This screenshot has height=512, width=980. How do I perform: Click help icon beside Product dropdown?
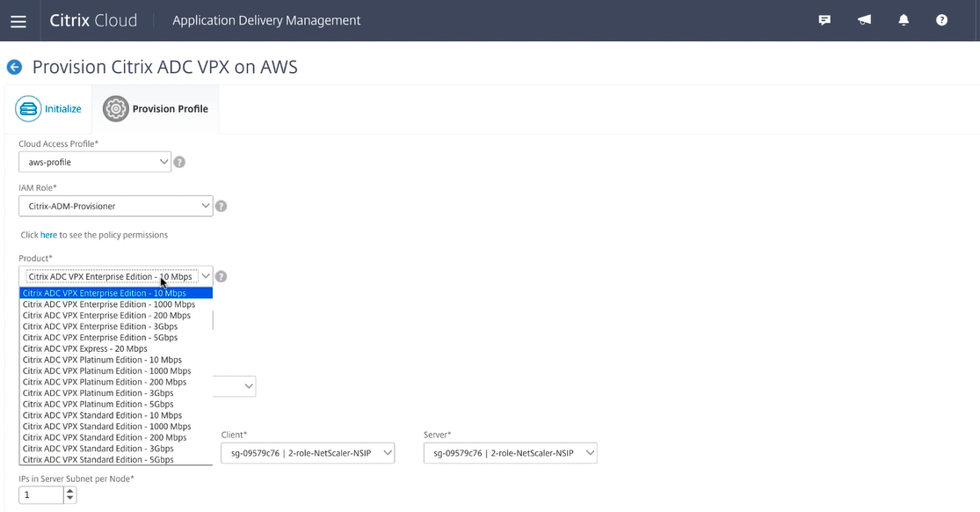pyautogui.click(x=221, y=276)
